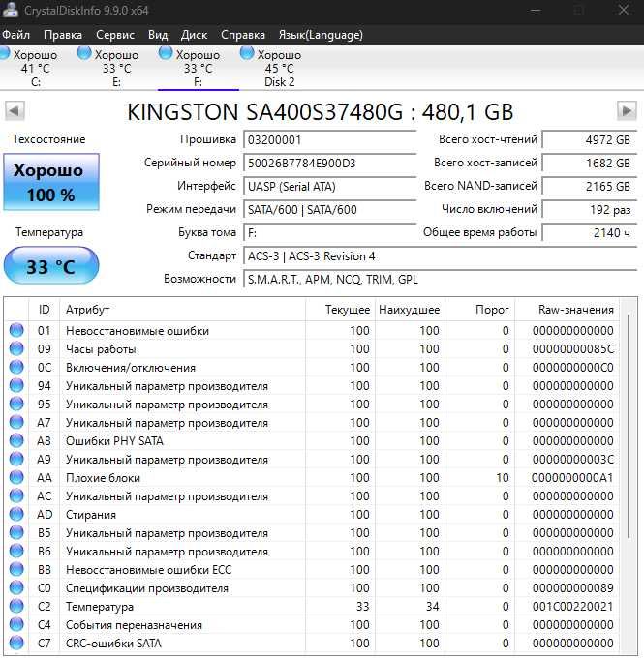Click the Буква тома field F:
644x660 pixels.
pos(330,232)
